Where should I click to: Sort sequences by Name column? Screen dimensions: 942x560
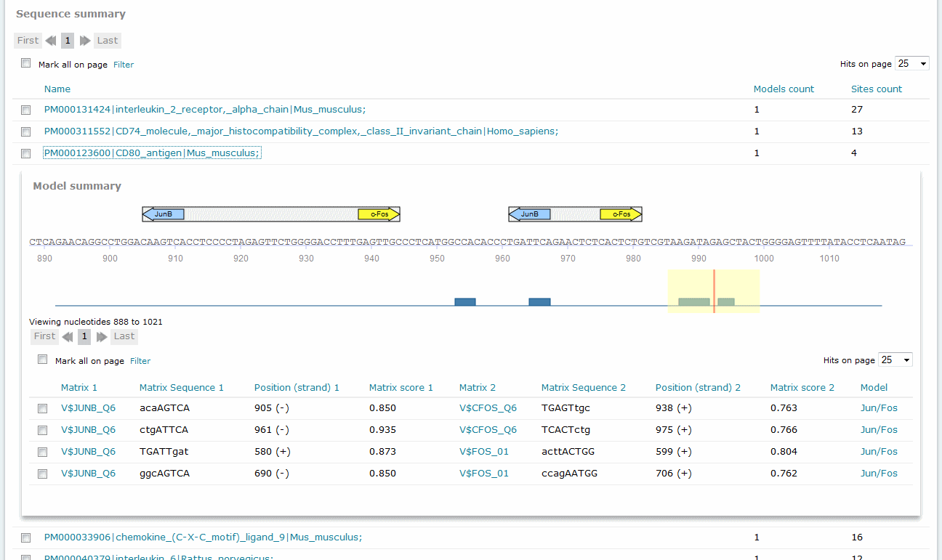pyautogui.click(x=57, y=89)
